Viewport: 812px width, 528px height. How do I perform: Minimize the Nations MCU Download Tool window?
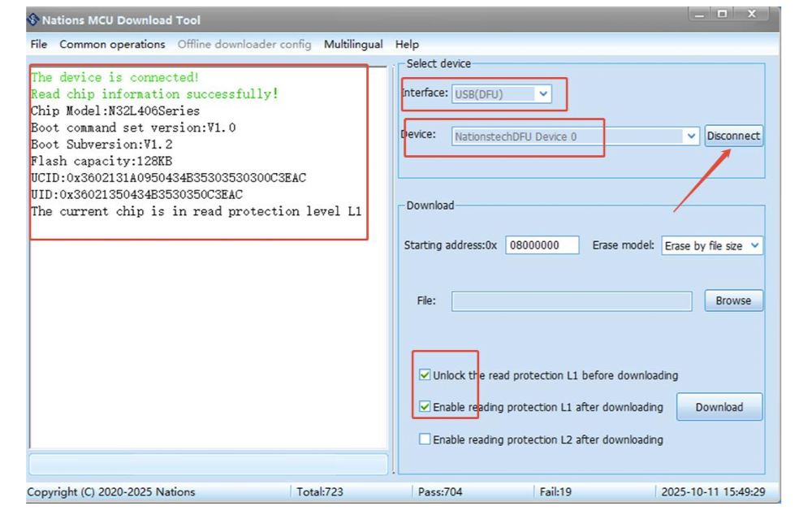pyautogui.click(x=701, y=15)
